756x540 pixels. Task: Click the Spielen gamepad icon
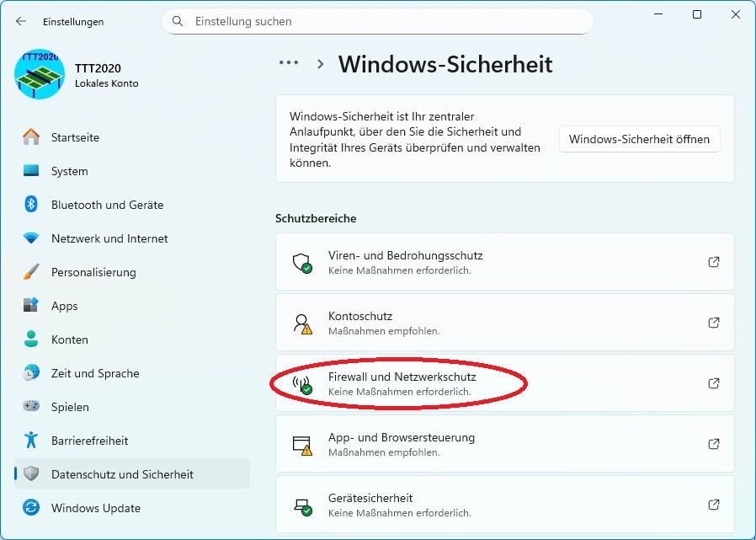pyautogui.click(x=31, y=406)
